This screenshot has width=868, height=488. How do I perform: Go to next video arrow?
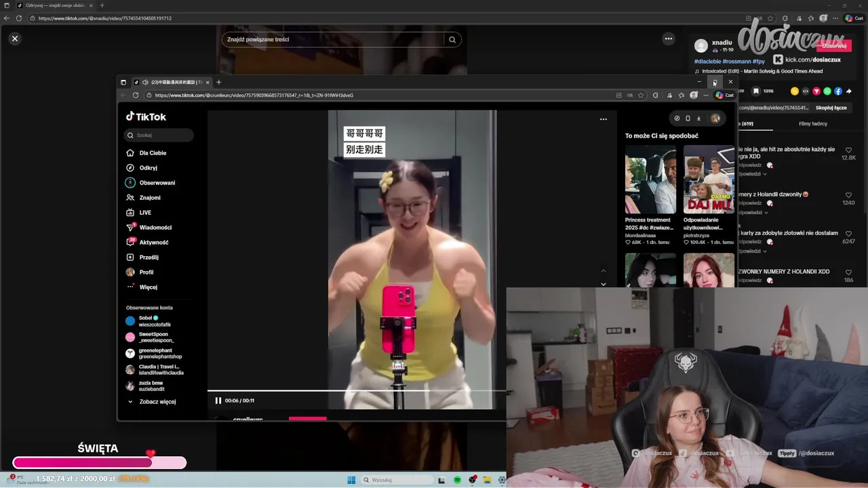[604, 284]
